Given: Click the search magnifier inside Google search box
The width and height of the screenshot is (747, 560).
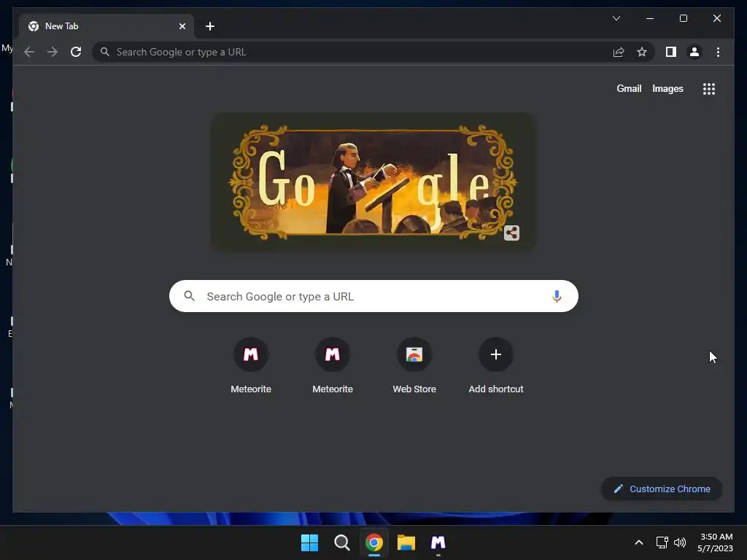Looking at the screenshot, I should pyautogui.click(x=189, y=296).
